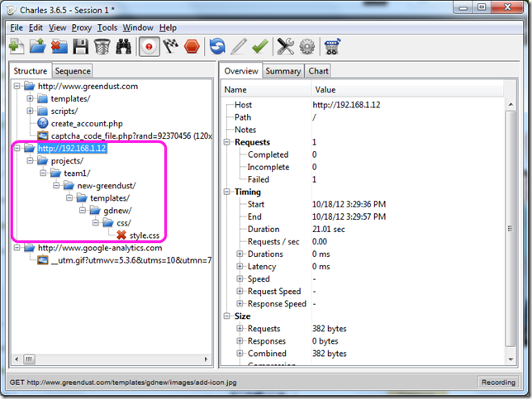
Task: Expand the scripts/ folder node
Action: tap(30, 111)
